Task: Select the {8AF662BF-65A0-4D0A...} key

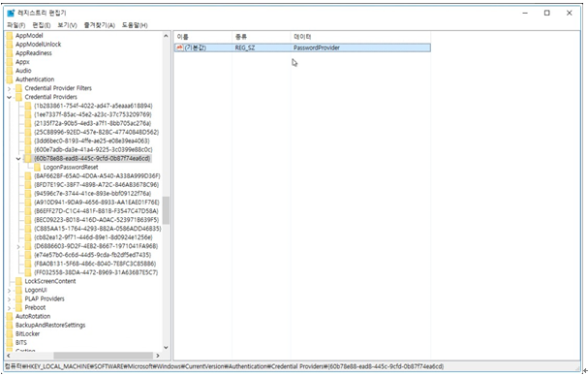Action: click(x=97, y=176)
